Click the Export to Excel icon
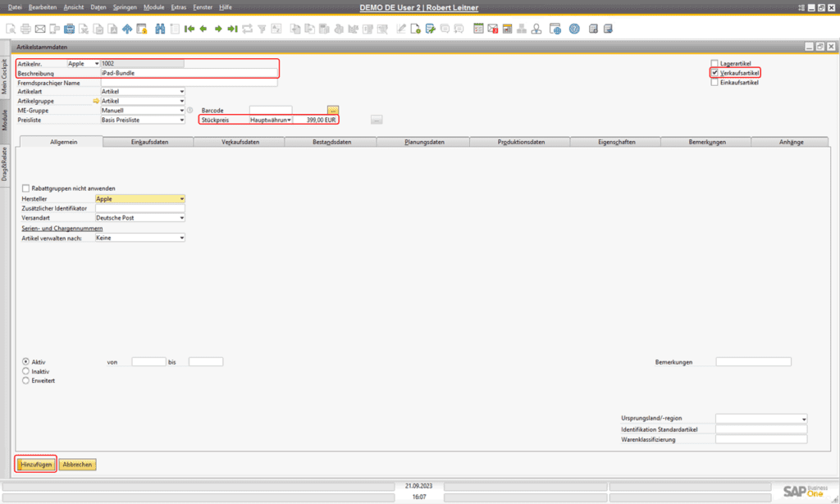Screen dimensions: 840x504 point(84,29)
